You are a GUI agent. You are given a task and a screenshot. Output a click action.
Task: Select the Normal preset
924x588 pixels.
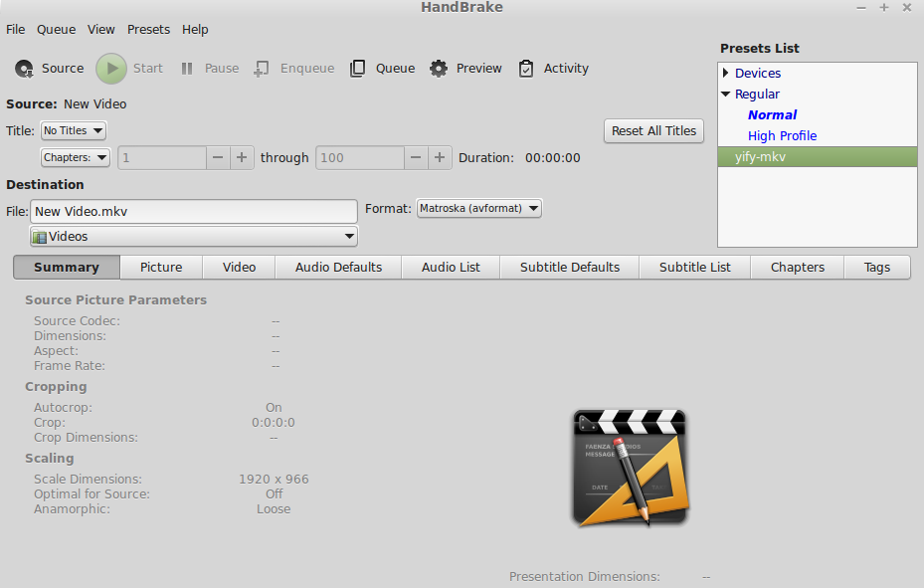tap(772, 114)
